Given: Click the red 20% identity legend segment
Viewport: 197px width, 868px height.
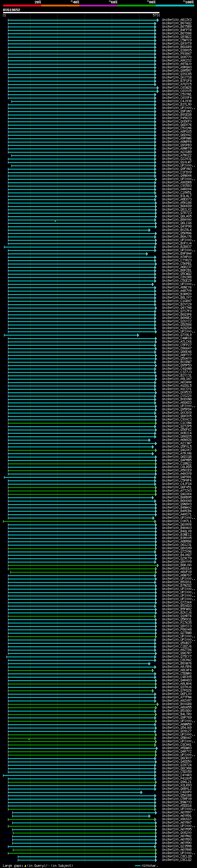Looking at the screenshot, I should [22, 6].
